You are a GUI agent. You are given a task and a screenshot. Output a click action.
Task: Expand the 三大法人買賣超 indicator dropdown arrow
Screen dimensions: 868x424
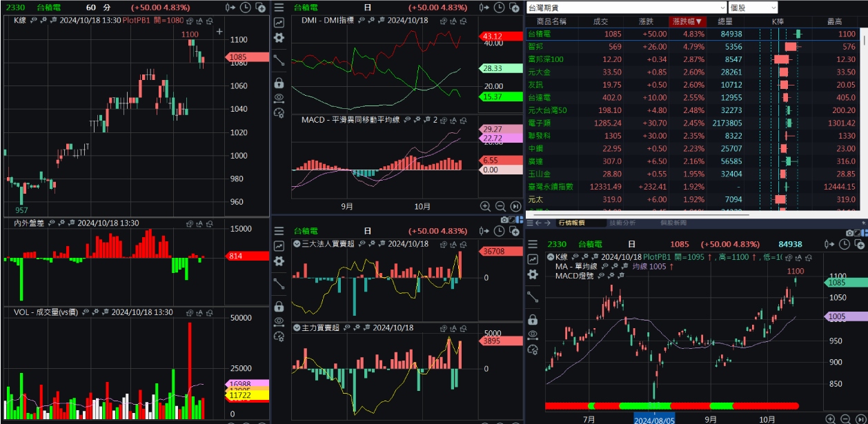(x=297, y=244)
